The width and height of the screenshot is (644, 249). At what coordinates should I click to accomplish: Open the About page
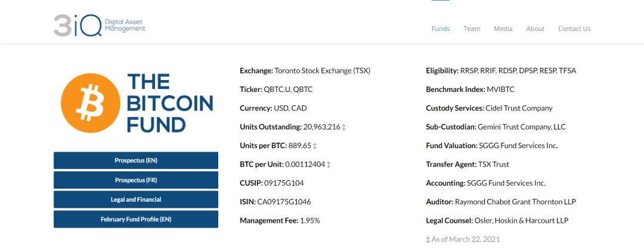[x=535, y=29]
